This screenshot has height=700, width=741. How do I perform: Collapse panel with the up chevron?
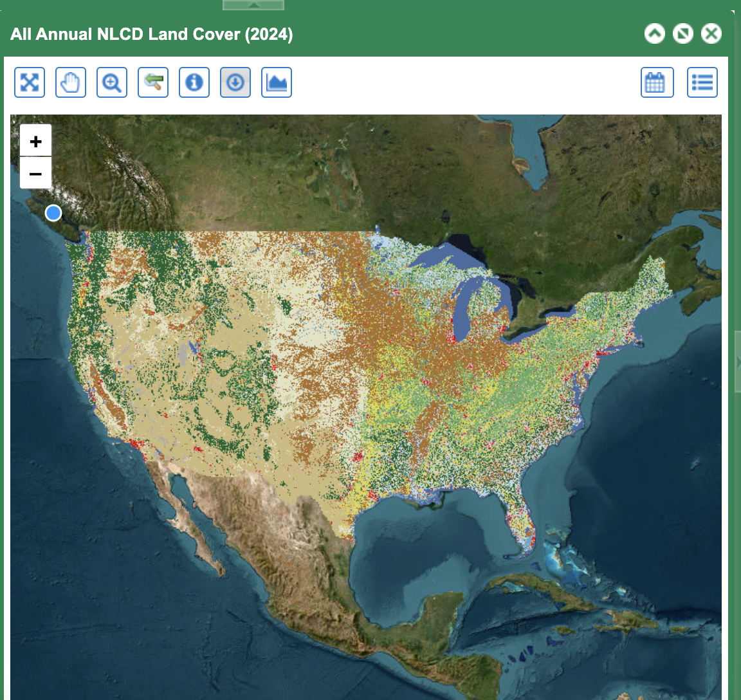(x=655, y=33)
